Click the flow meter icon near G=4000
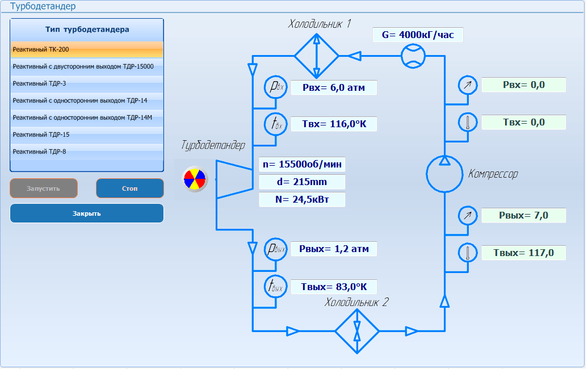The image size is (588, 369). [x=413, y=56]
